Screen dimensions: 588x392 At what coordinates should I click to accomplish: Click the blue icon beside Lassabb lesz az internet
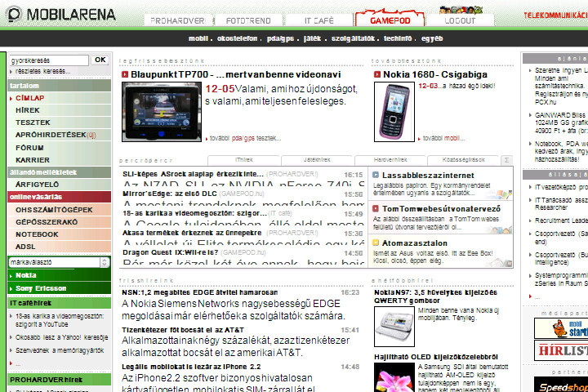coord(376,175)
